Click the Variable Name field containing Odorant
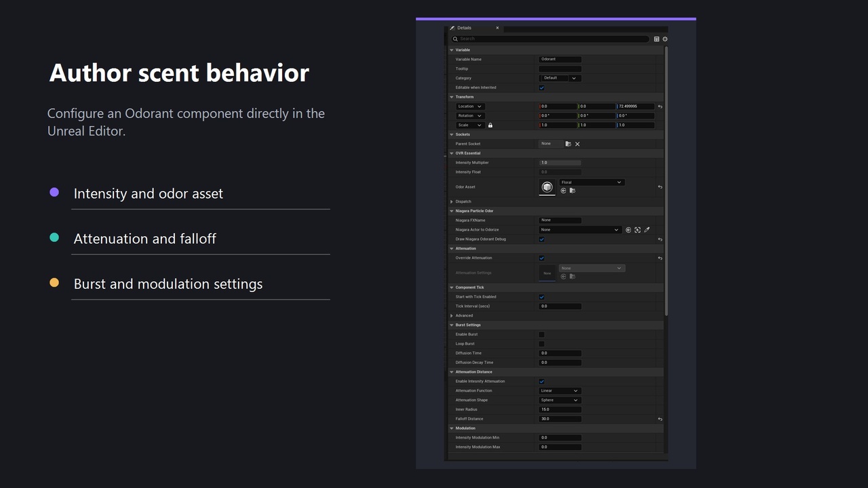The image size is (868, 488). click(560, 60)
